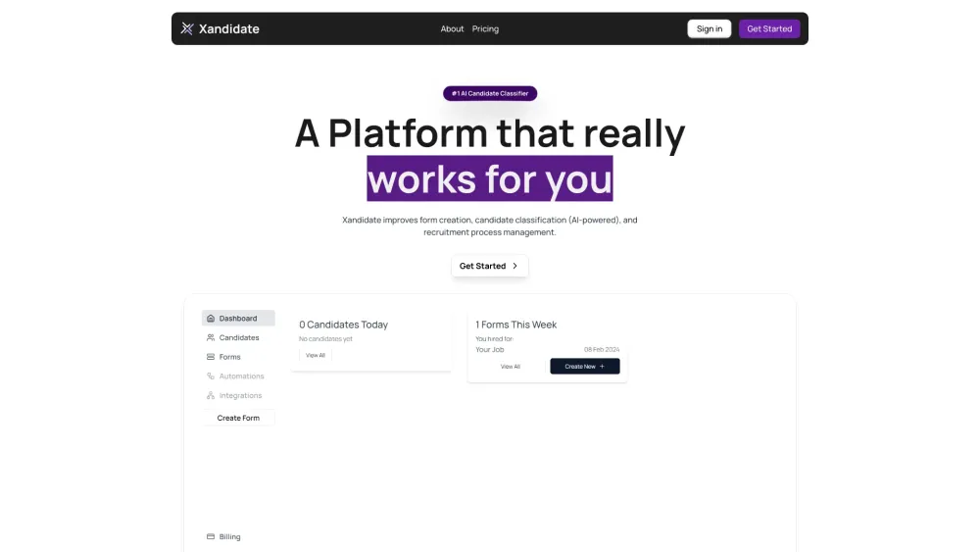
Task: Click the Integrations nodes icon
Action: 211,396
